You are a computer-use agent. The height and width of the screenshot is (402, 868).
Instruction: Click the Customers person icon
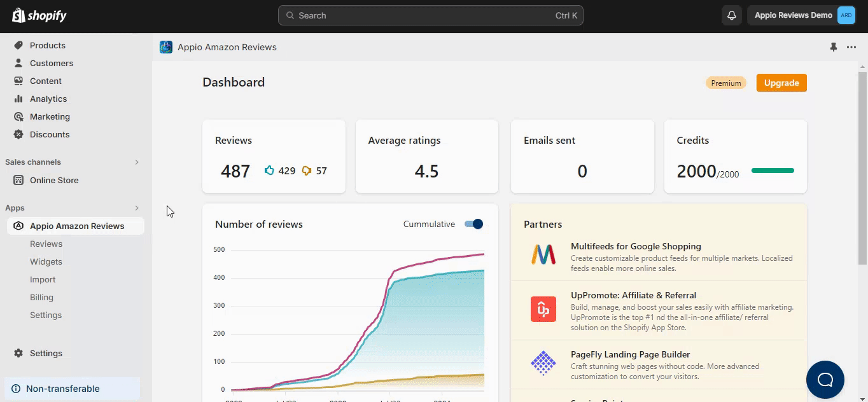18,63
